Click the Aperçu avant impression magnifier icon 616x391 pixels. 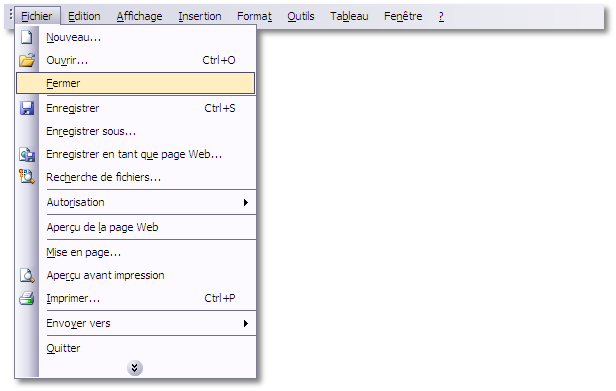[x=27, y=275]
